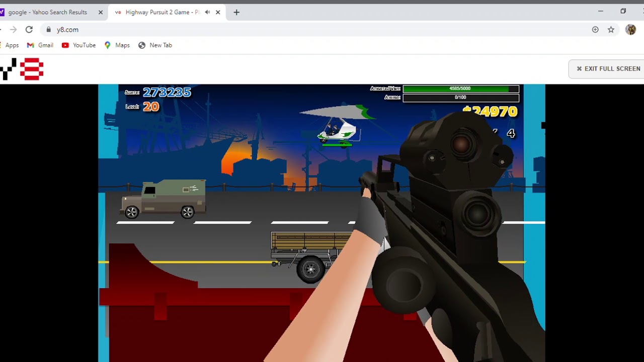The width and height of the screenshot is (644, 362).
Task: Switch to the Yahoo Search Results tab
Action: [x=48, y=12]
